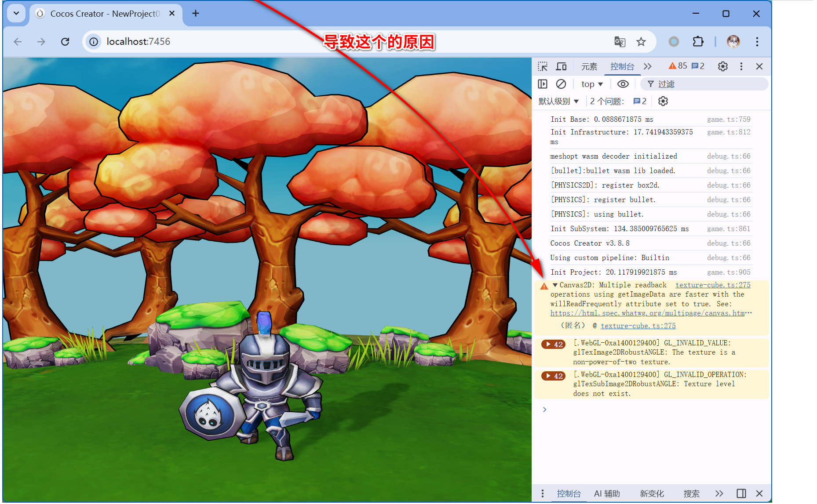
Task: Expand the 42 GL_INVALID_VALUE grouped messages
Action: tap(553, 344)
